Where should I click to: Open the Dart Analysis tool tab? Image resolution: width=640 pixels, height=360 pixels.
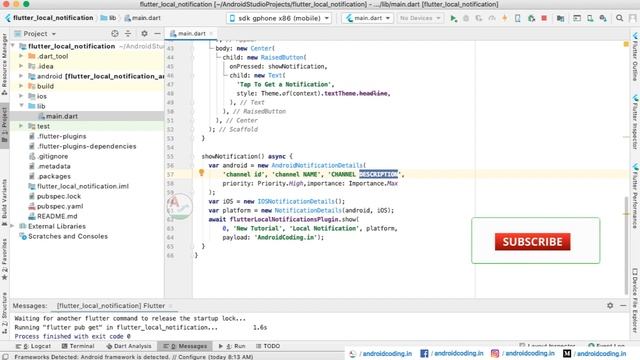129,346
